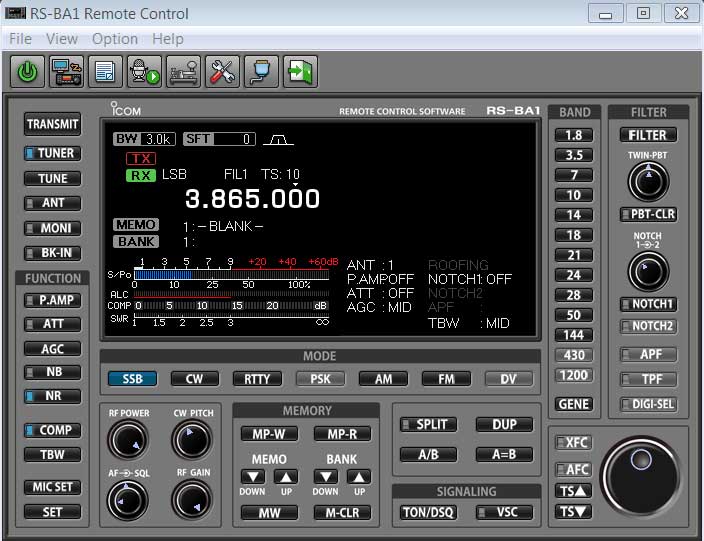Toggle the SPLIT button
This screenshot has width=704, height=541.
point(428,425)
